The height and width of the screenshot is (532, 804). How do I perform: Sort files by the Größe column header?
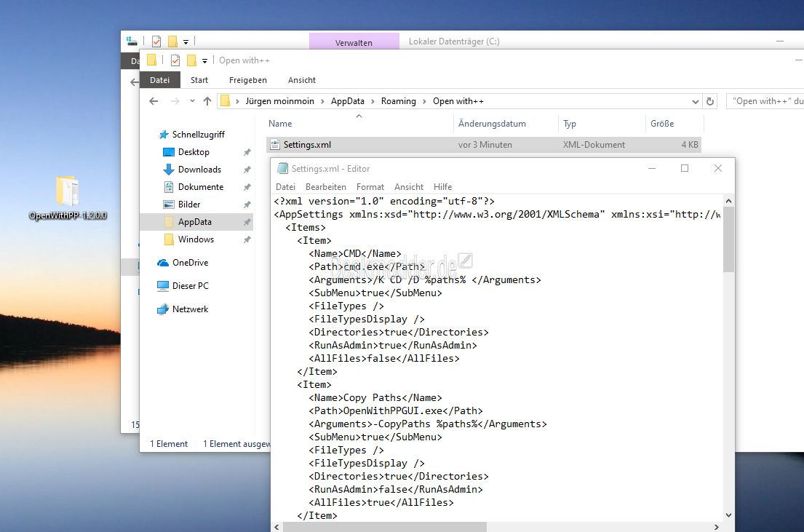point(674,123)
